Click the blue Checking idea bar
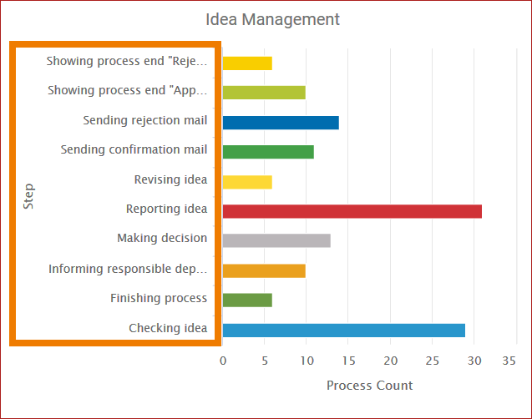The width and height of the screenshot is (532, 419). tap(343, 330)
